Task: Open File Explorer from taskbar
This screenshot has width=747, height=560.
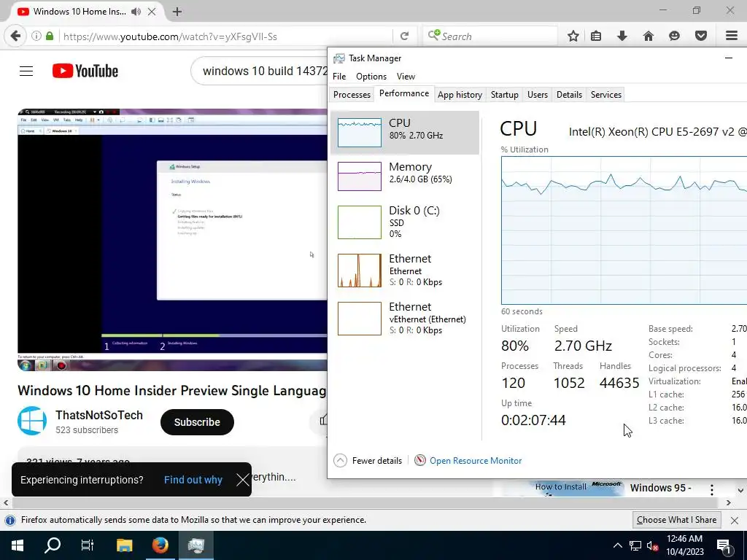Action: click(x=124, y=545)
